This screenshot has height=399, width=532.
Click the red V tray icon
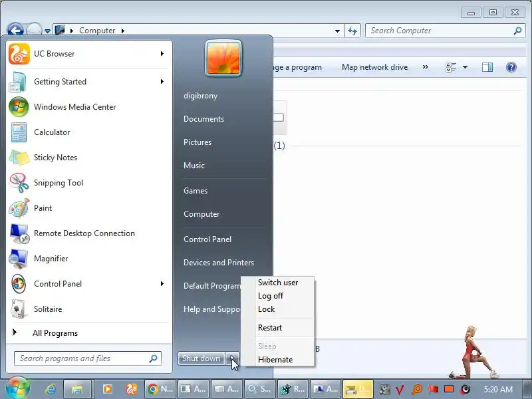click(x=400, y=389)
